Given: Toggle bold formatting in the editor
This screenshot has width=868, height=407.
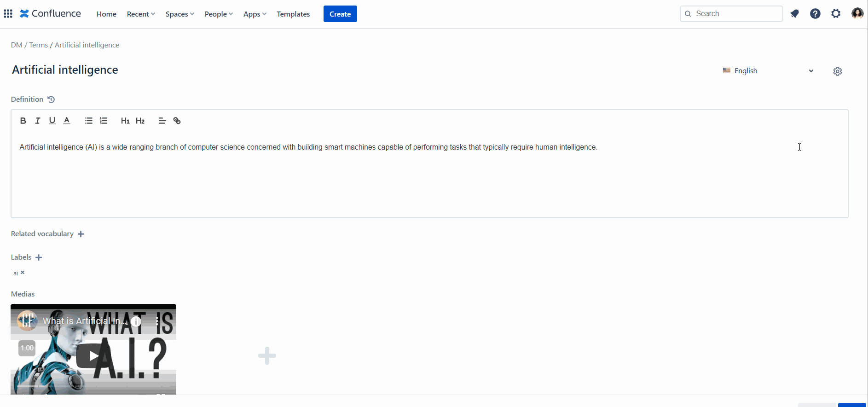Looking at the screenshot, I should (x=23, y=121).
